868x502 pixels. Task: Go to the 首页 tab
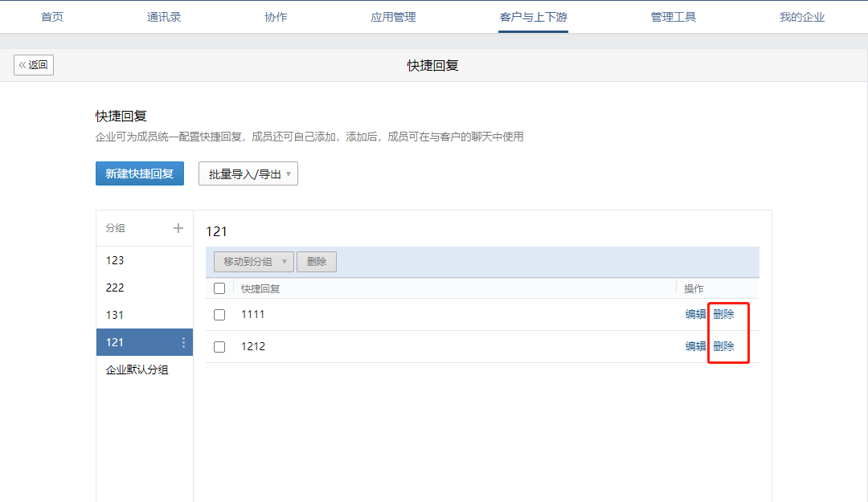(52, 17)
